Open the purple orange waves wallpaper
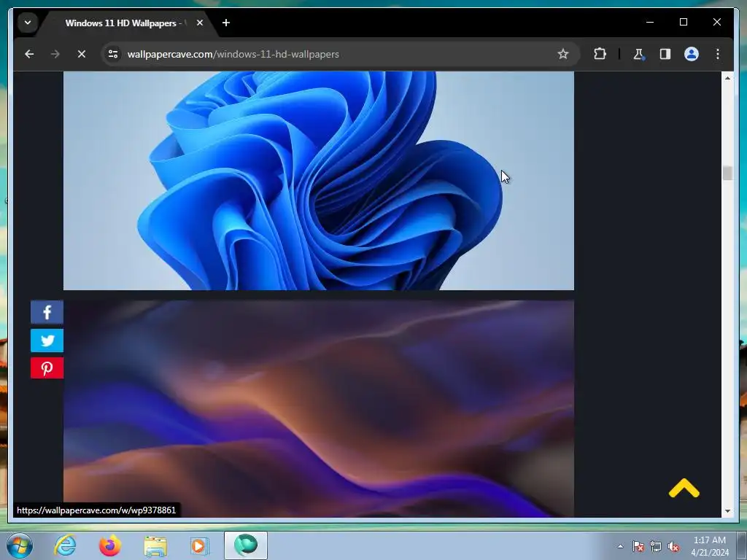Image resolution: width=747 pixels, height=560 pixels. (319, 408)
